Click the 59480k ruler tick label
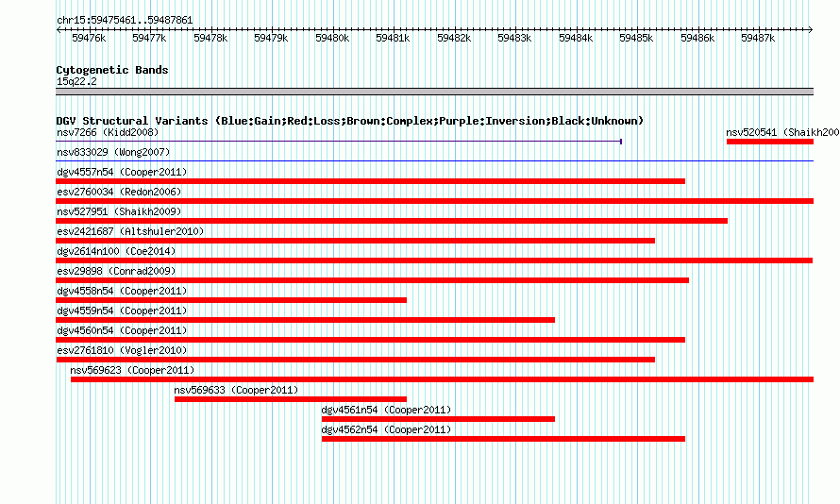This screenshot has width=840, height=504. 332,38
